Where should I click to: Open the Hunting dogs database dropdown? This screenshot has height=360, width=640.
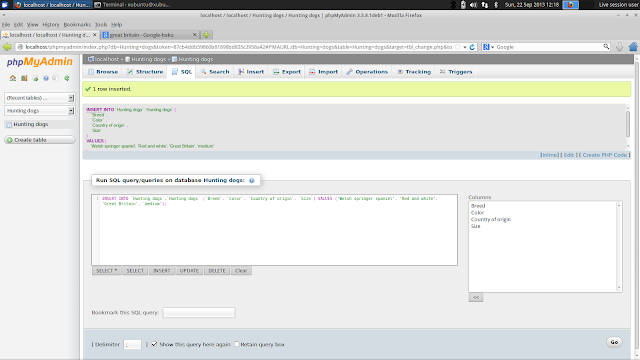tap(39, 111)
